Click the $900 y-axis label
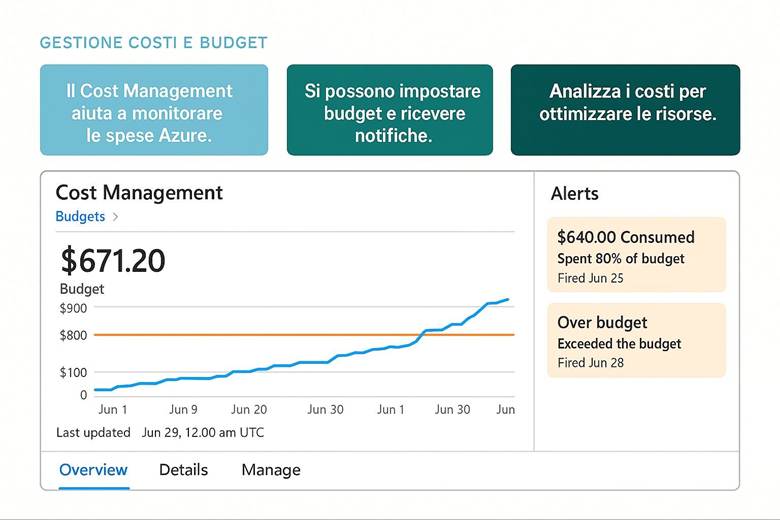This screenshot has width=780, height=520. (x=74, y=308)
